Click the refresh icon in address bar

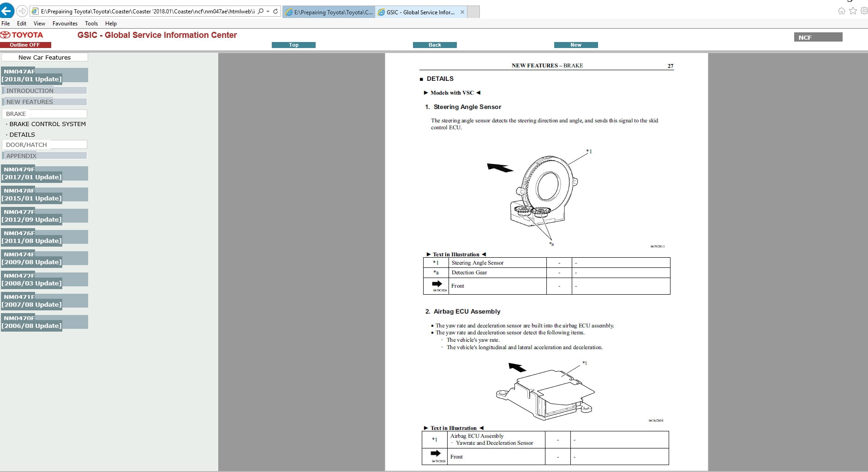pyautogui.click(x=275, y=12)
